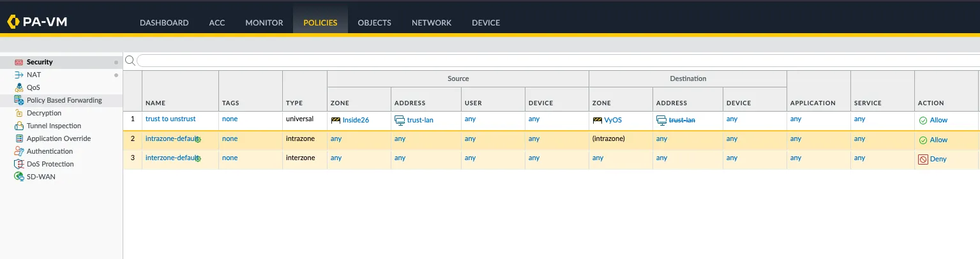Click the Application Override icon
This screenshot has width=980, height=259.
(x=19, y=138)
